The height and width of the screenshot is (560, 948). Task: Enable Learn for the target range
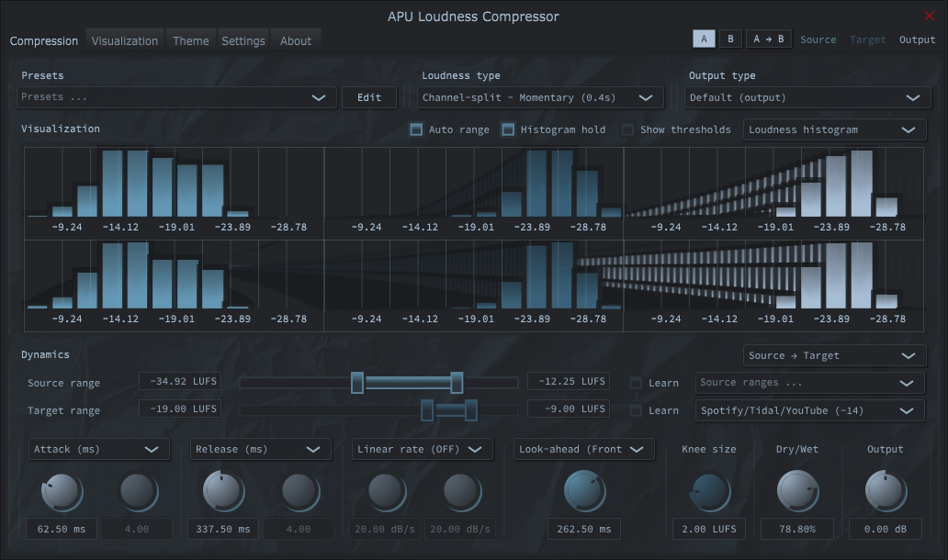638,410
